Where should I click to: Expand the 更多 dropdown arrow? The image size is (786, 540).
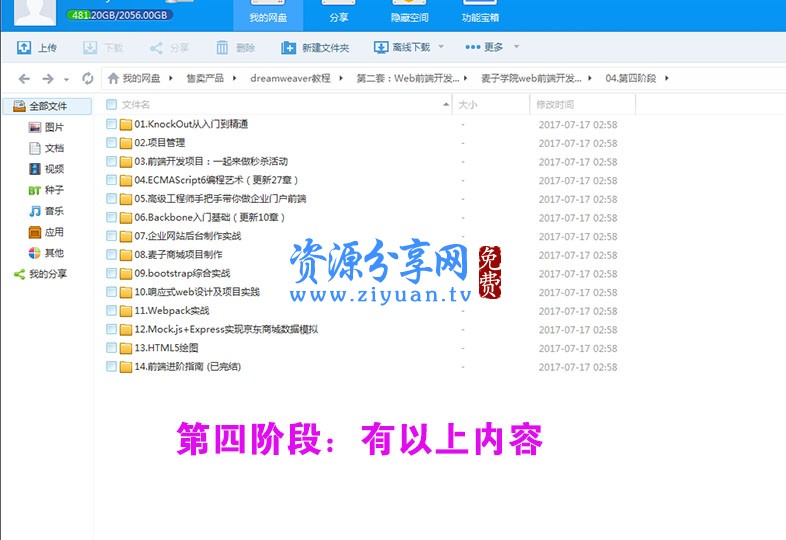(x=516, y=47)
